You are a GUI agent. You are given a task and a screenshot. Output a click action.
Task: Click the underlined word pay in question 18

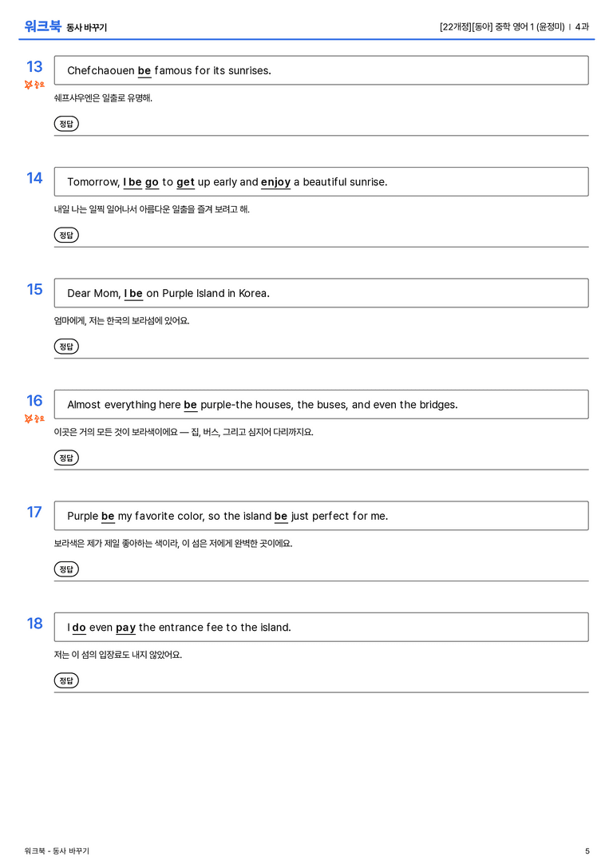point(125,628)
